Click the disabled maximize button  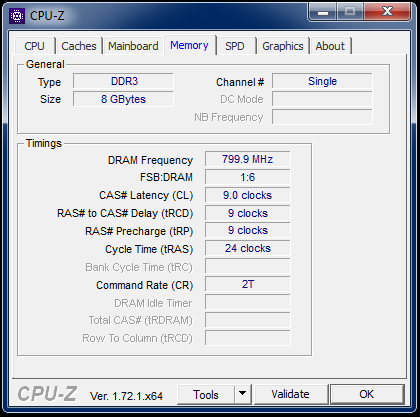coord(350,12)
